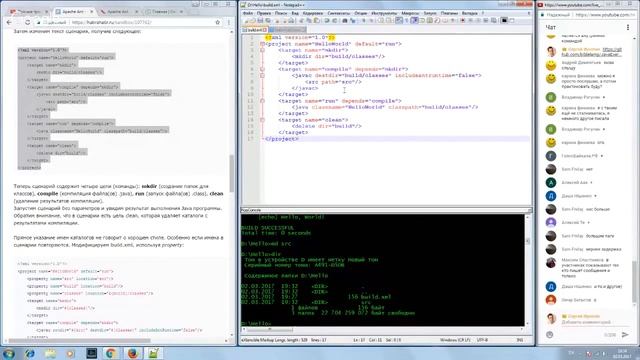The image size is (640, 360).
Task: Toggle Synchronize Horizontal Scrolling in Notepad++
Action: 389,20
